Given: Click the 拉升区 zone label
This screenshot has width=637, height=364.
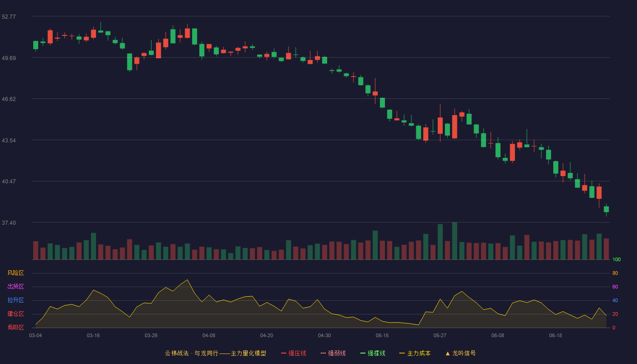Looking at the screenshot, I should (x=15, y=300).
